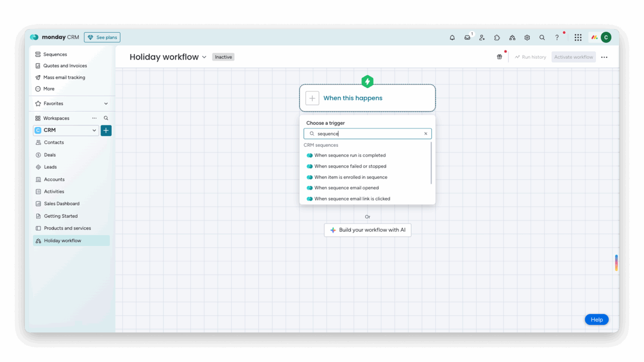This screenshot has height=362, width=644.
Task: Select Quotes and Invoices in sidebar
Action: (x=65, y=66)
